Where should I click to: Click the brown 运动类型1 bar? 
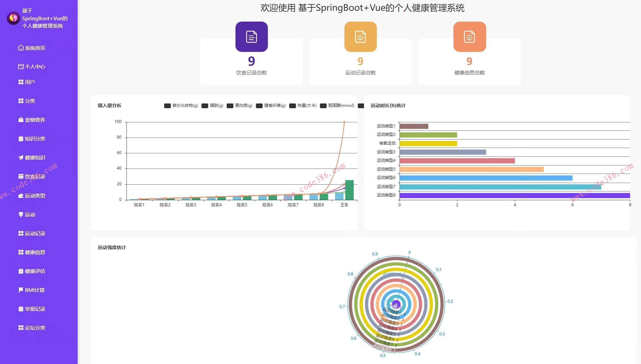(x=414, y=126)
